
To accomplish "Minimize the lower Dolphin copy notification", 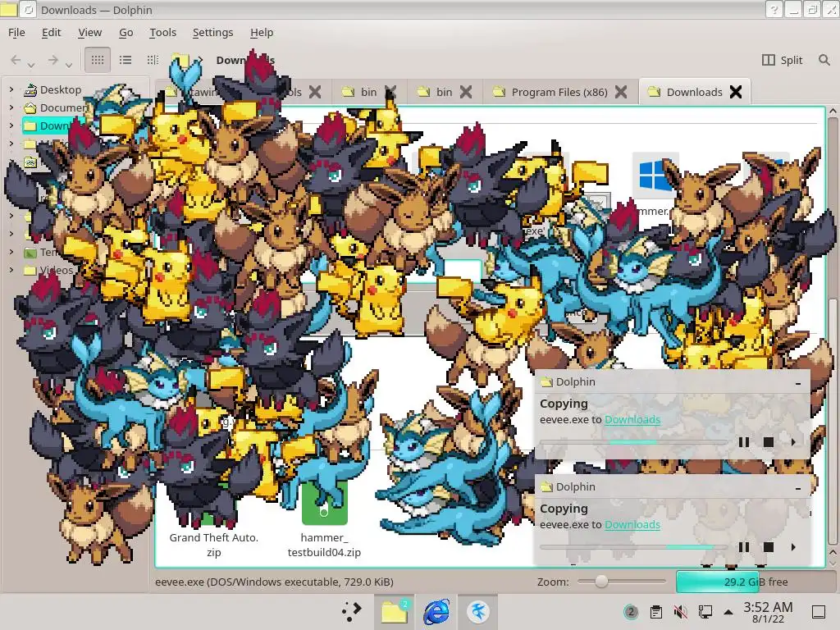I will (797, 487).
